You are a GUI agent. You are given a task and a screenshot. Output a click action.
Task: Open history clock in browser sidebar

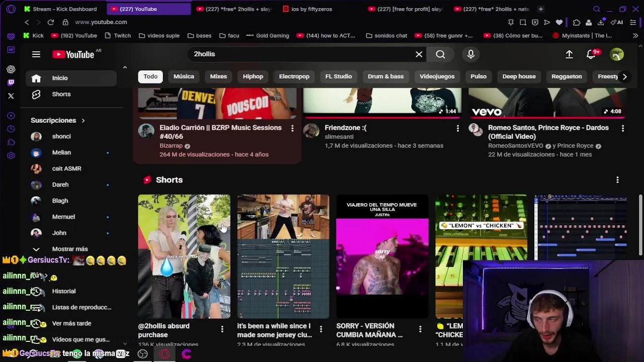(x=11, y=129)
